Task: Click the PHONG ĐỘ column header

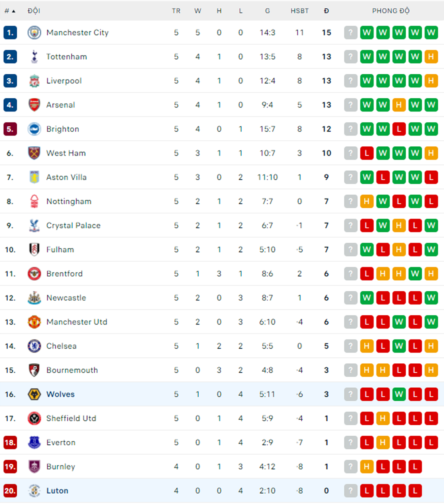Action: click(x=391, y=11)
